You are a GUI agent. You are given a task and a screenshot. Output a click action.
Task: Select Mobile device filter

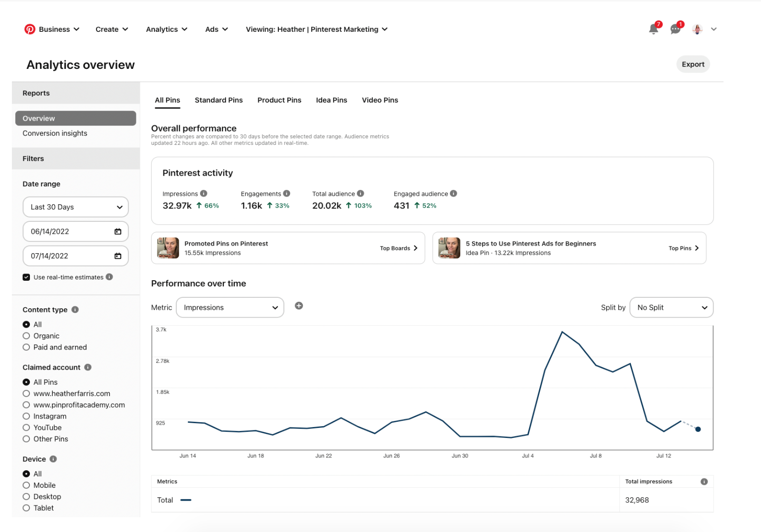[27, 485]
